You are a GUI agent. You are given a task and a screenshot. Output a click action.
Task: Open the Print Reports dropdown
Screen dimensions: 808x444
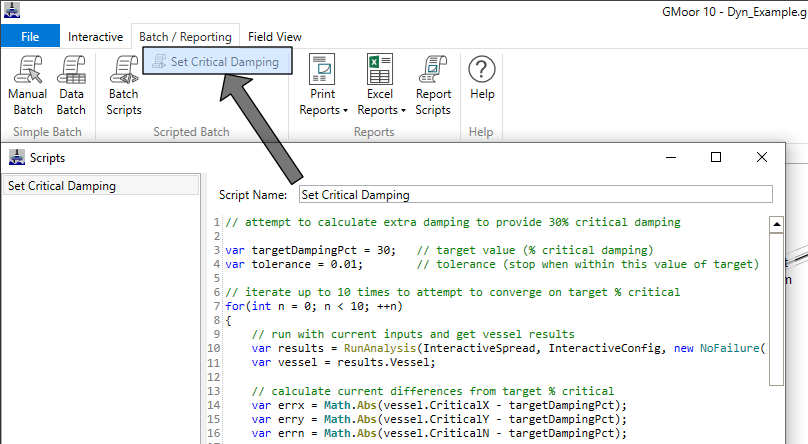(x=323, y=86)
